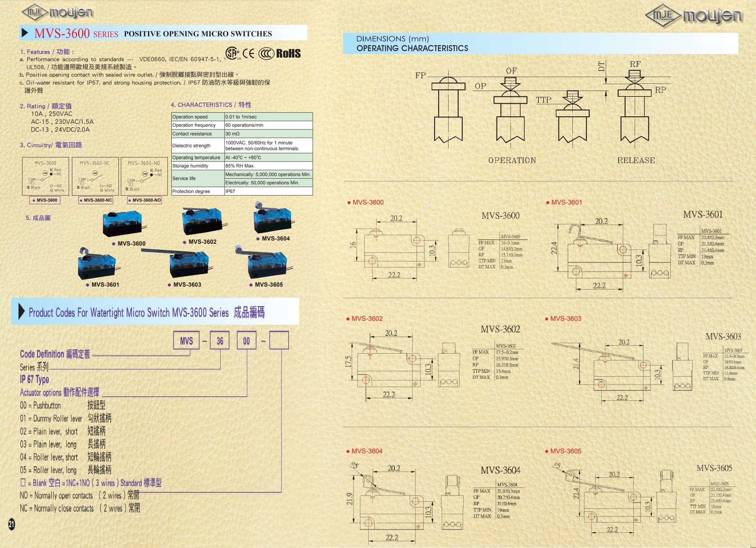Click the page number 21 badge

coord(12,524)
